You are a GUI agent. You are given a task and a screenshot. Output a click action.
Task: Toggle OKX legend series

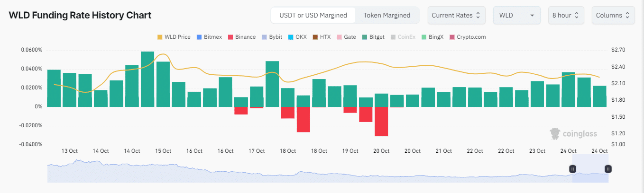297,37
